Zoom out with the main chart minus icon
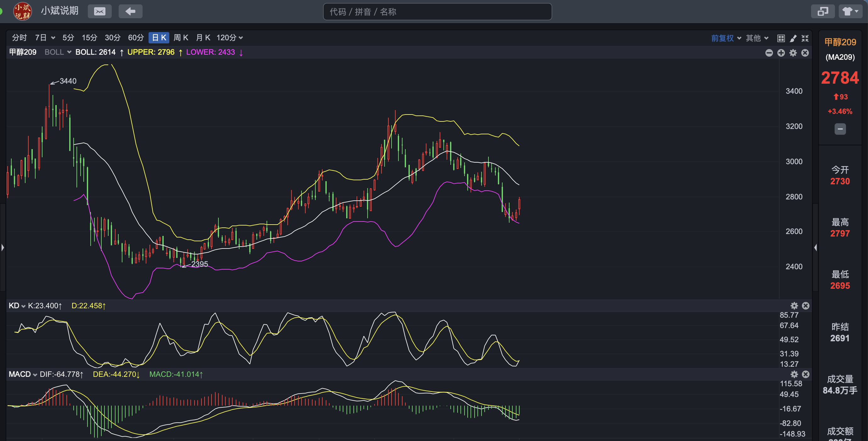 (769, 53)
